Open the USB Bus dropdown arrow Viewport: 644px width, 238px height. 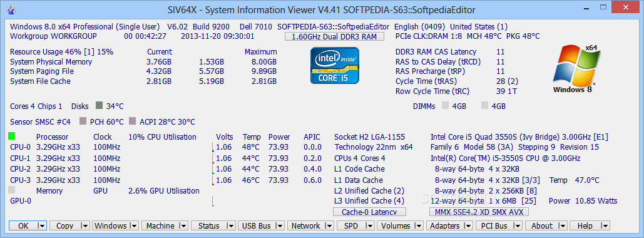[280, 225]
